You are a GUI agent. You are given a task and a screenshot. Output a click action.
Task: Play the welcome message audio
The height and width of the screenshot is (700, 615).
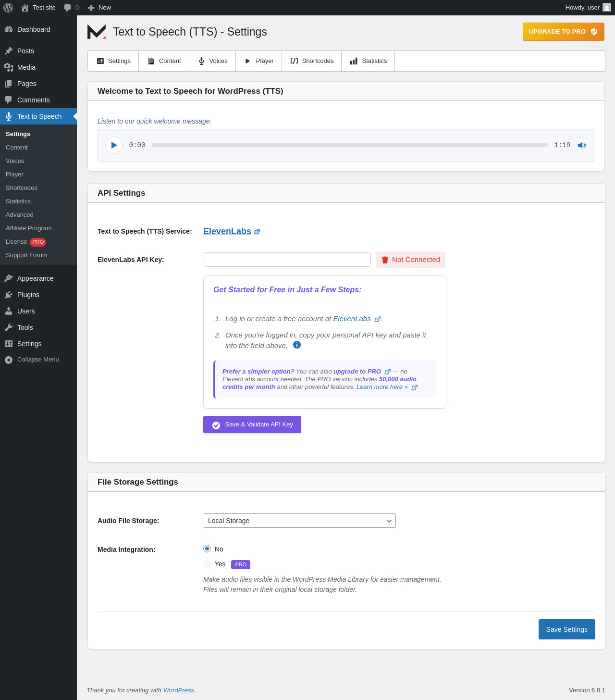point(114,145)
